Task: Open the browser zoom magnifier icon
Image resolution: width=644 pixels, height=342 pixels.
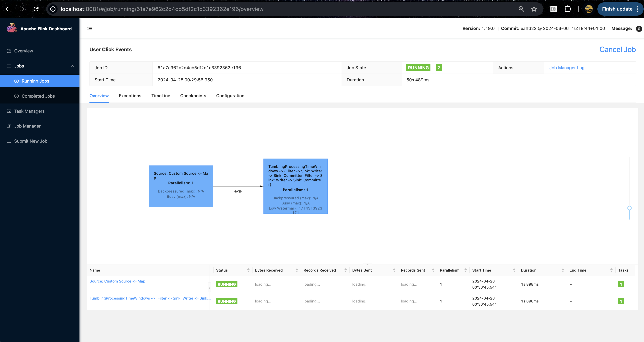Action: (521, 9)
